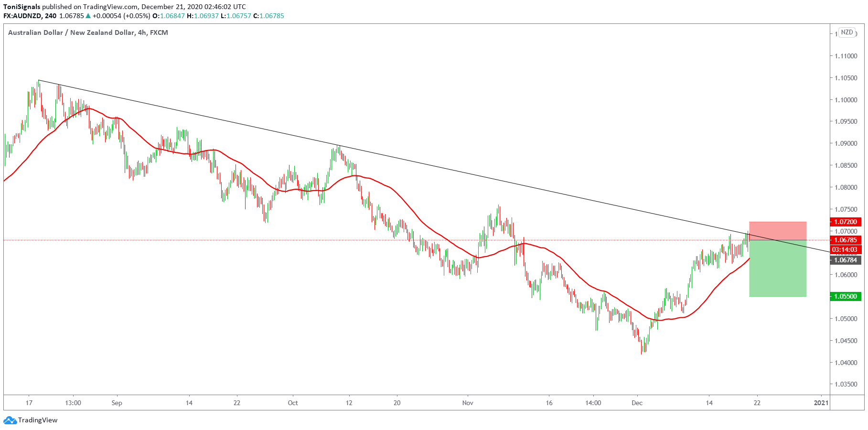The width and height of the screenshot is (868, 430).
Task: Click the TradingView text at bottom left
Action: coord(38,420)
